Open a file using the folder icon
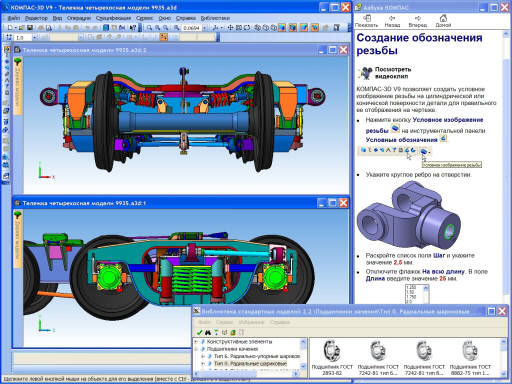This screenshot has width=512, height=384. click(21, 28)
